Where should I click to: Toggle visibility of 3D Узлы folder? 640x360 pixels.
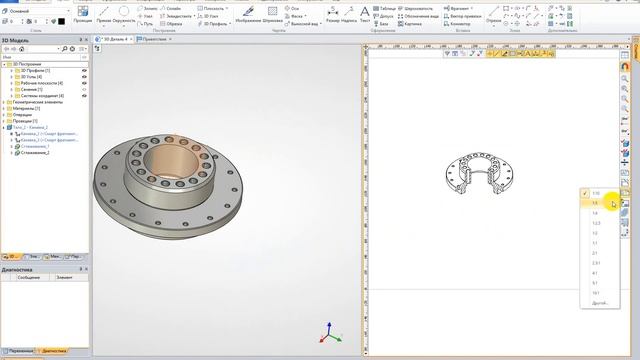click(x=84, y=77)
